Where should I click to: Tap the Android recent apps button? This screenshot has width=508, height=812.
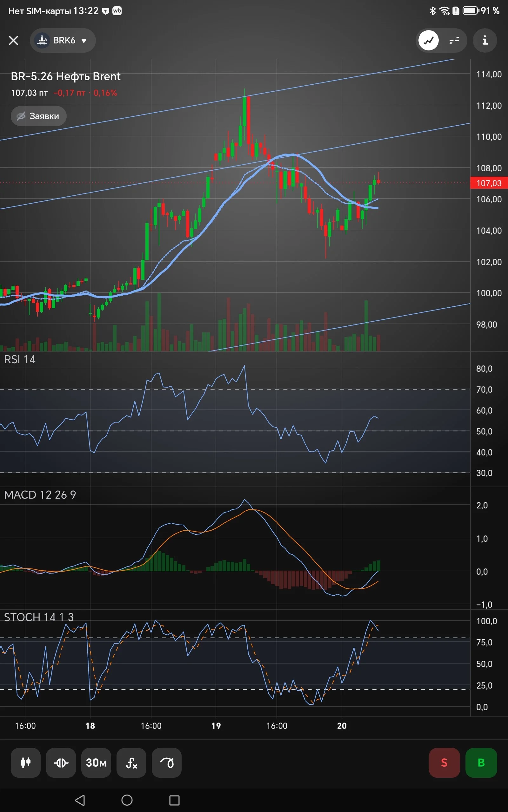point(174,800)
